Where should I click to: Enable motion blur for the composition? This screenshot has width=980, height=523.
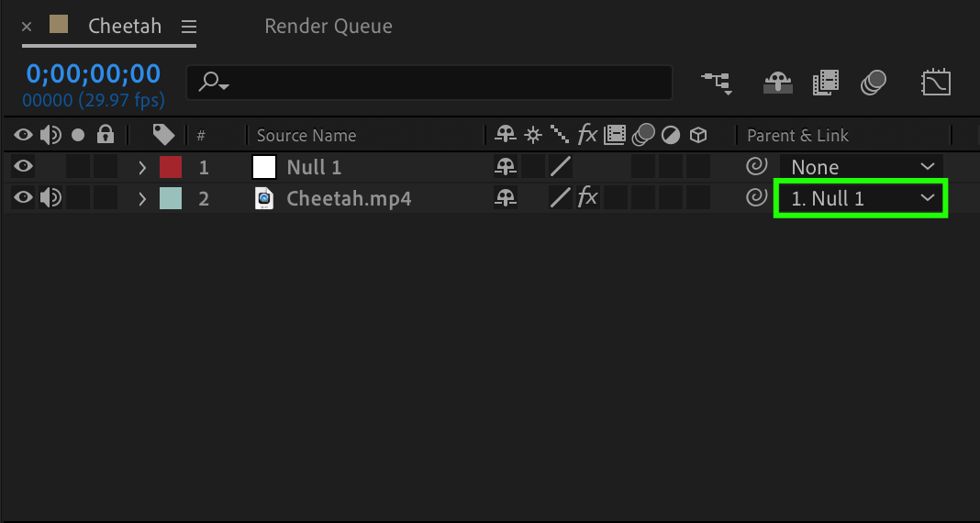coord(873,83)
